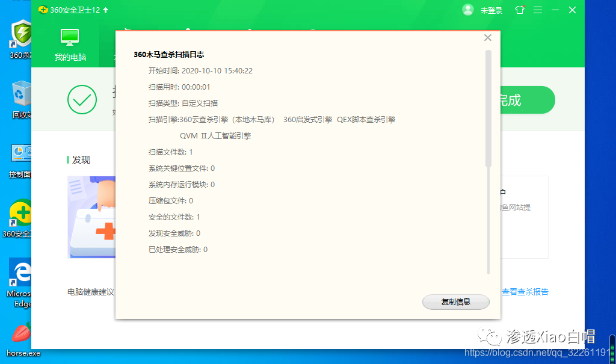616x364 pixels.
Task: Click the 系统关键位置文件: 0 line
Action: [182, 168]
